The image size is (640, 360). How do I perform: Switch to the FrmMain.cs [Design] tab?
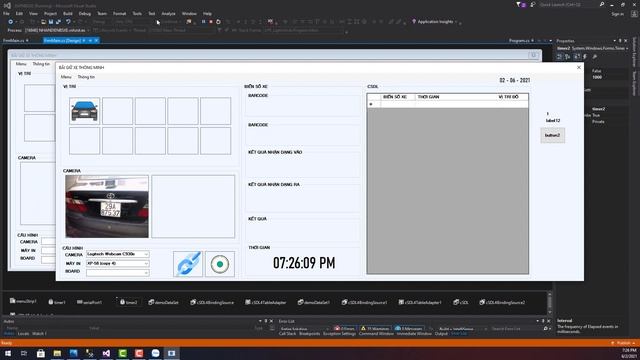[x=64, y=40]
